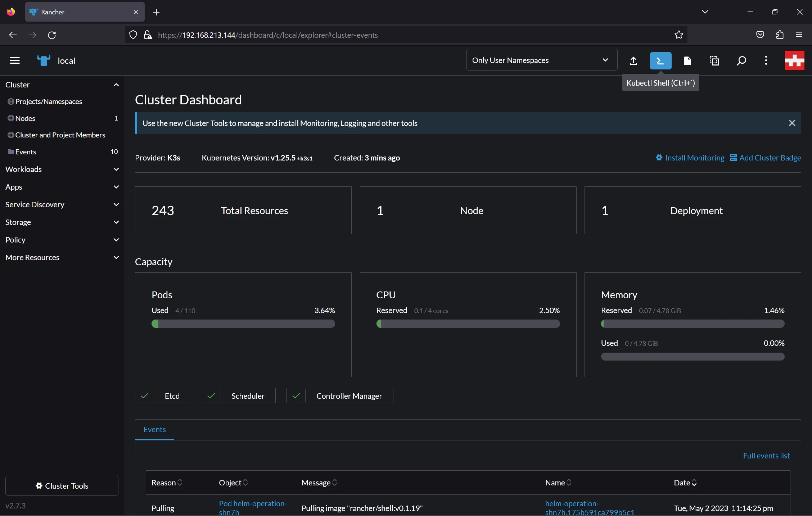Open the hamburger navigation menu
Viewport: 812px width, 516px height.
click(15, 60)
